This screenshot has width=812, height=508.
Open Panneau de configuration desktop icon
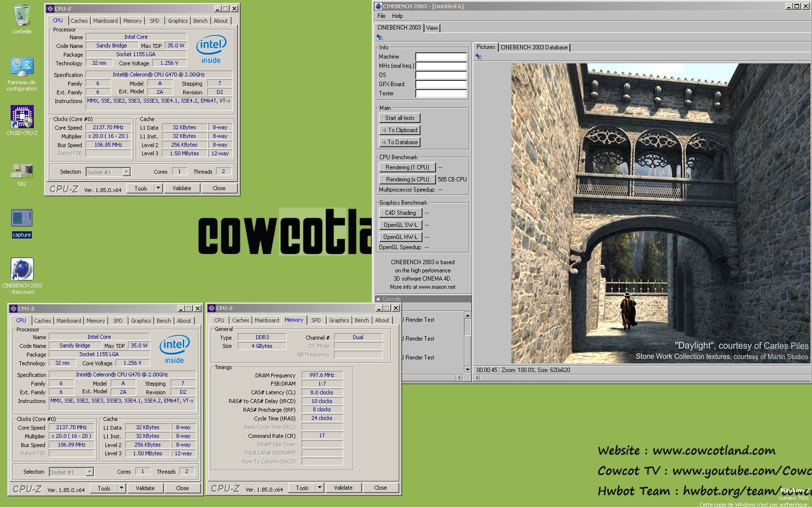[x=22, y=75]
